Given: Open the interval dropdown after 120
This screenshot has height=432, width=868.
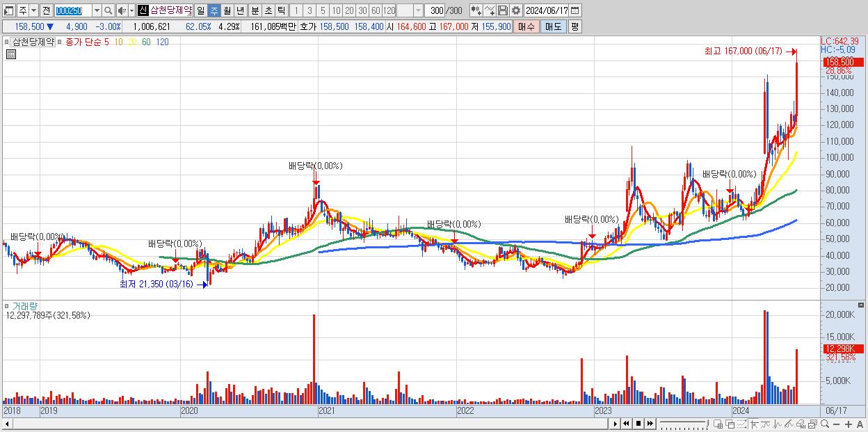Looking at the screenshot, I should (x=418, y=11).
